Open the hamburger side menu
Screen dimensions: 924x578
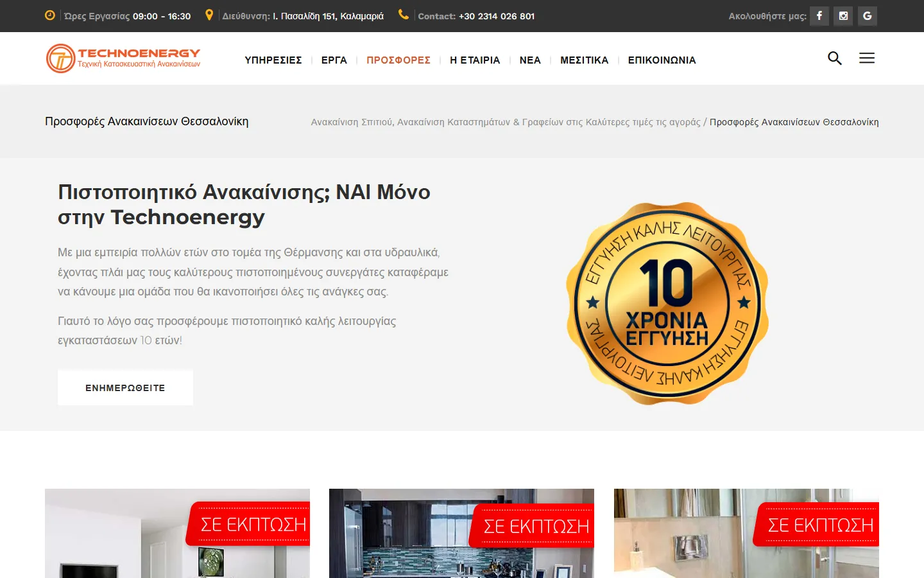click(867, 58)
